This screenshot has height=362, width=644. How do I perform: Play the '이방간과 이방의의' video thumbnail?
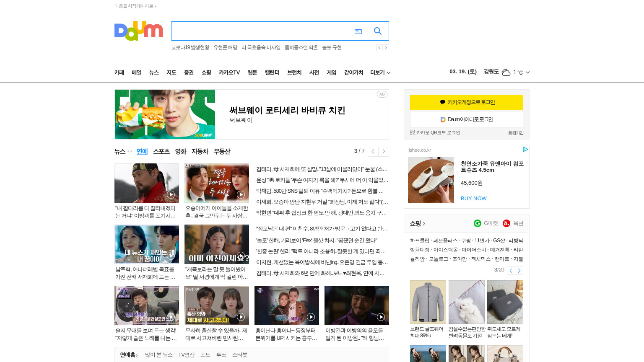tap(357, 305)
